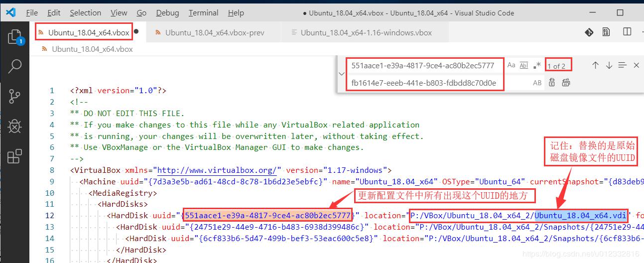Open the Search view in activity bar
Screen dimensions: 644x263
(15, 66)
